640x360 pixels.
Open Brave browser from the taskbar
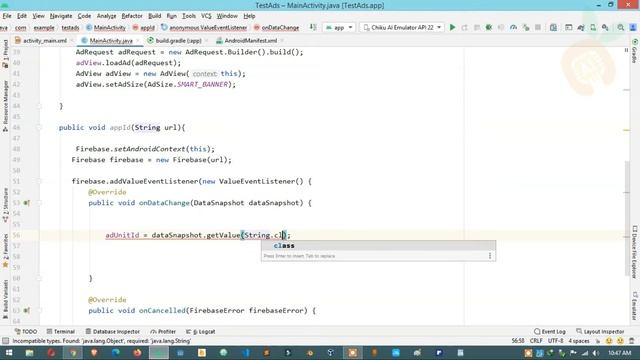click(94, 353)
